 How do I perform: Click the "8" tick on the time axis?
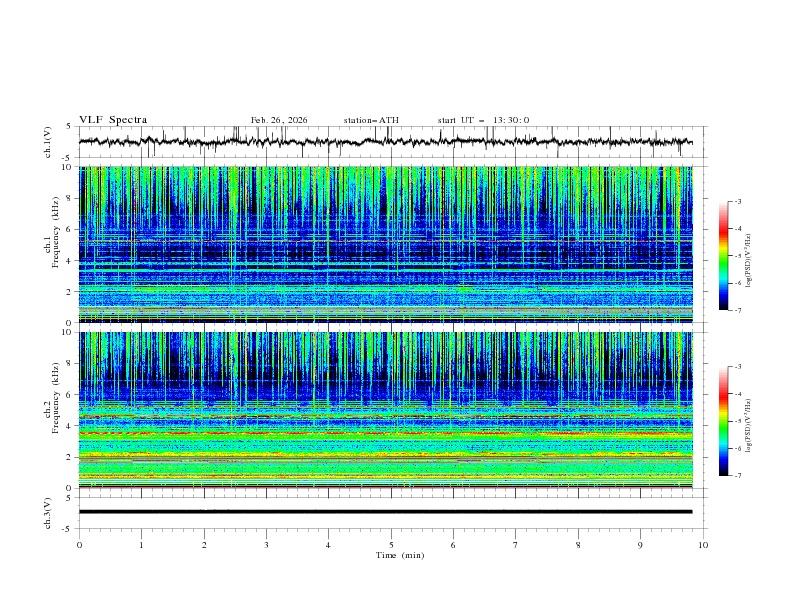(578, 545)
